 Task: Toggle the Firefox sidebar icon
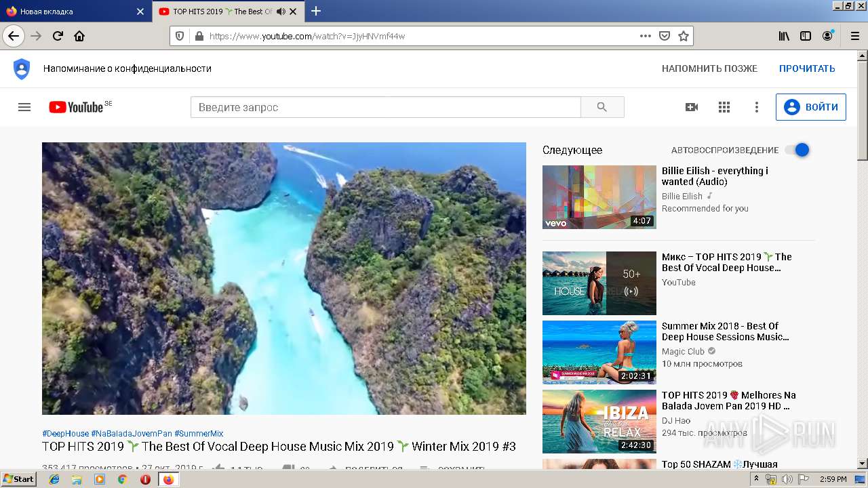point(806,36)
